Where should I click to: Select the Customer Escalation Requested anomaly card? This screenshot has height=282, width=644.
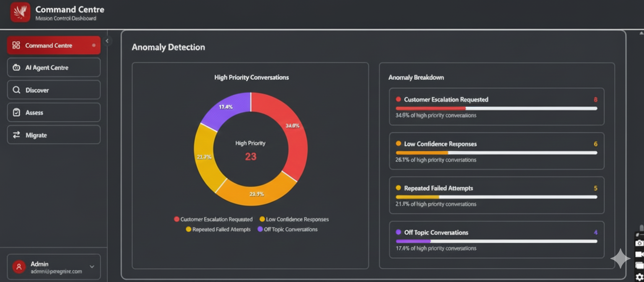point(496,107)
